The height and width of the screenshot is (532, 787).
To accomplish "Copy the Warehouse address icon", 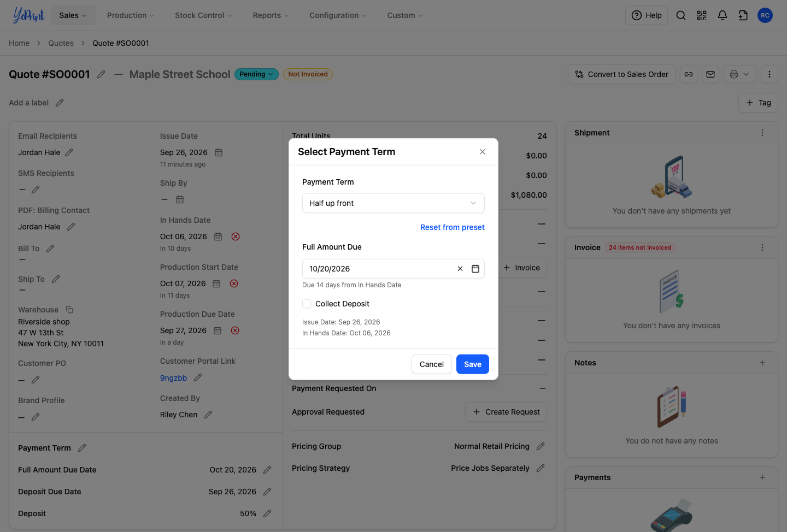I will click(x=69, y=310).
